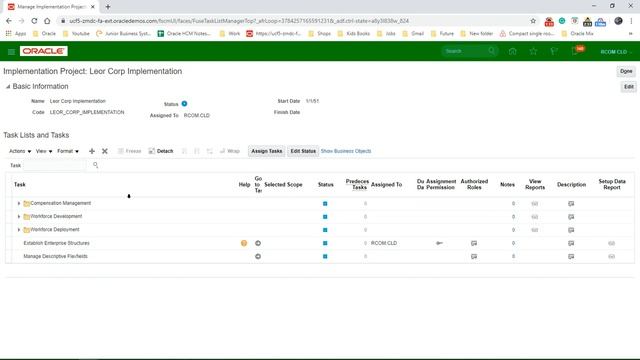Focus the Task search field

point(55,165)
